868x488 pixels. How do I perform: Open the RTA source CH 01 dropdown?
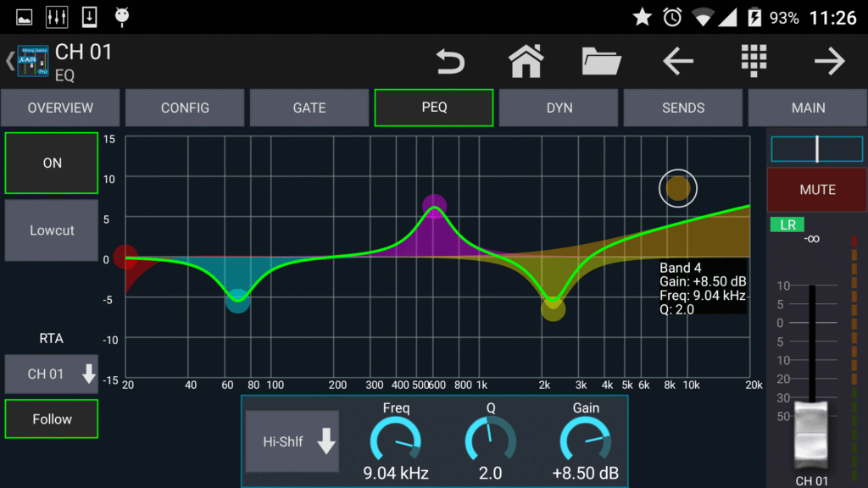pos(52,374)
